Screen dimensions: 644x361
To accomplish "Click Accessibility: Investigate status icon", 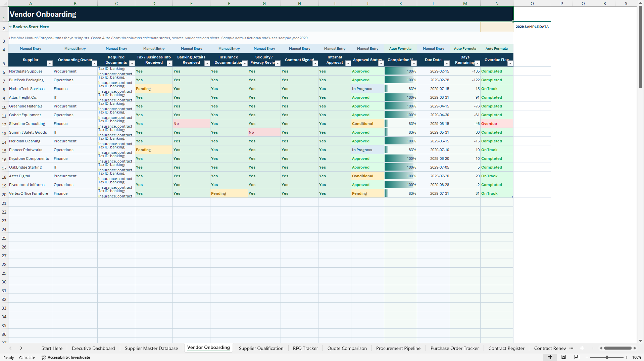I will click(x=66, y=357).
